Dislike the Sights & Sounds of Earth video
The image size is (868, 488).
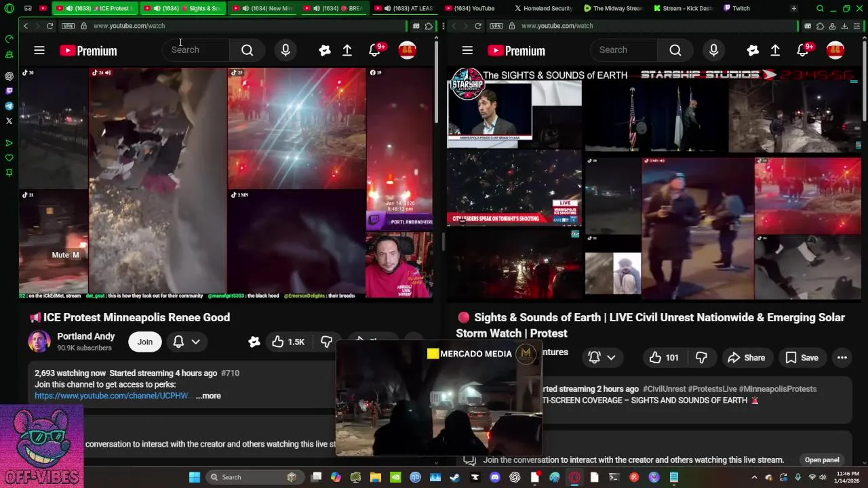click(702, 358)
